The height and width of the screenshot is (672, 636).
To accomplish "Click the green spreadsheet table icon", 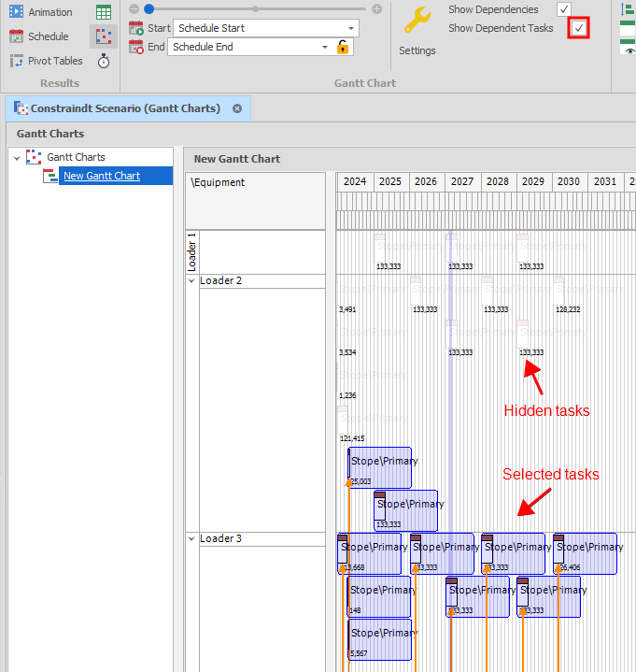I will click(x=104, y=12).
